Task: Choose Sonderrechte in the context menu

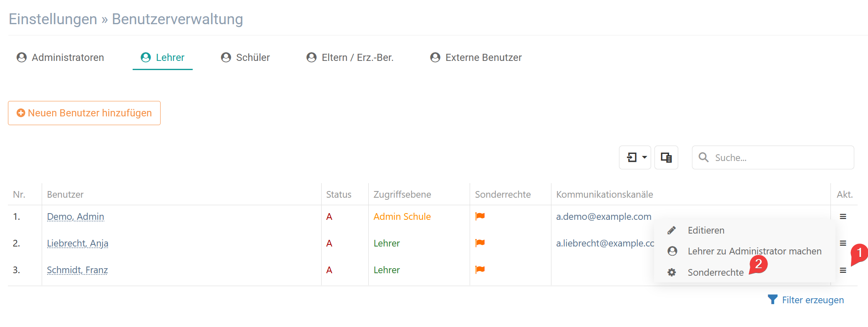Action: point(715,272)
